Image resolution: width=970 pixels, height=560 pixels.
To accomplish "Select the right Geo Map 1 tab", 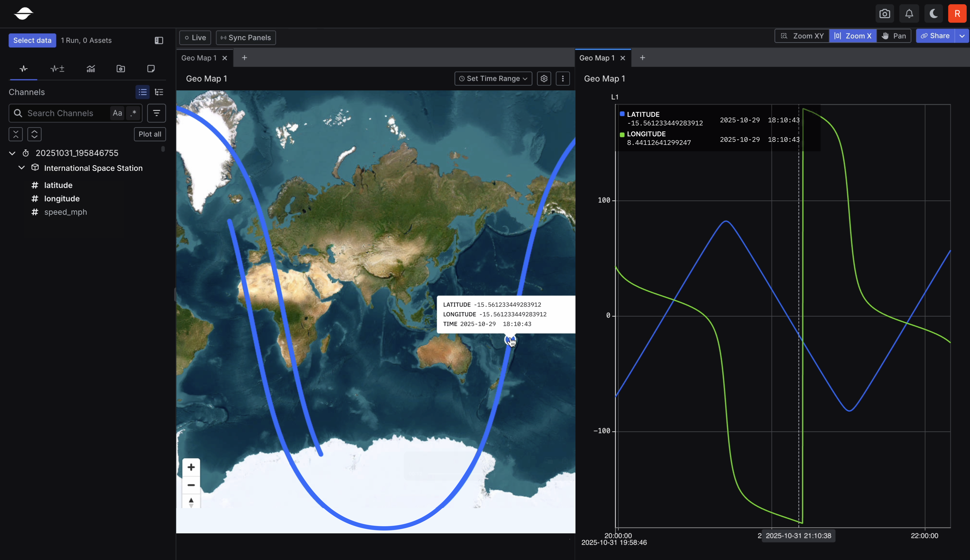I will coord(597,58).
